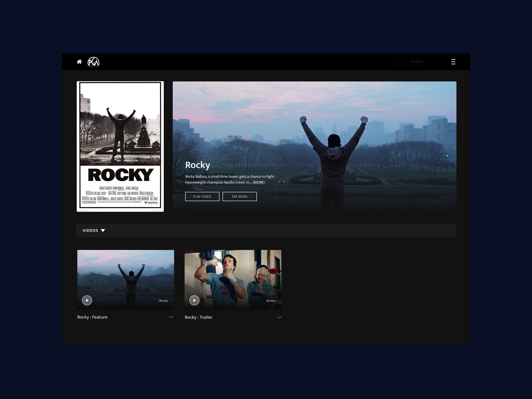The image size is (532, 399).
Task: Click the Powered by indee badge
Action: pyautogui.click(x=410, y=62)
